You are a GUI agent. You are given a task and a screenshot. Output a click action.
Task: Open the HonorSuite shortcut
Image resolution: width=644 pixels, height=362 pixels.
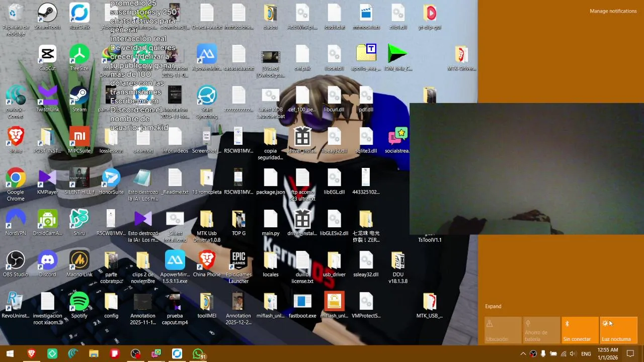(x=111, y=182)
